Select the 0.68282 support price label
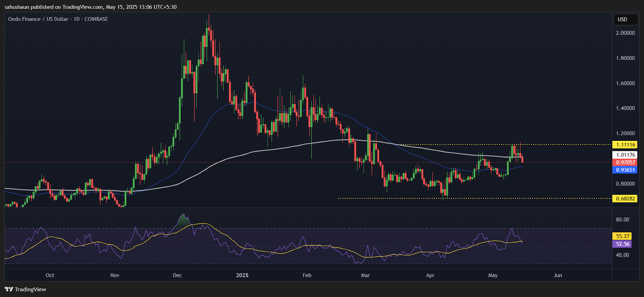 pyautogui.click(x=625, y=198)
